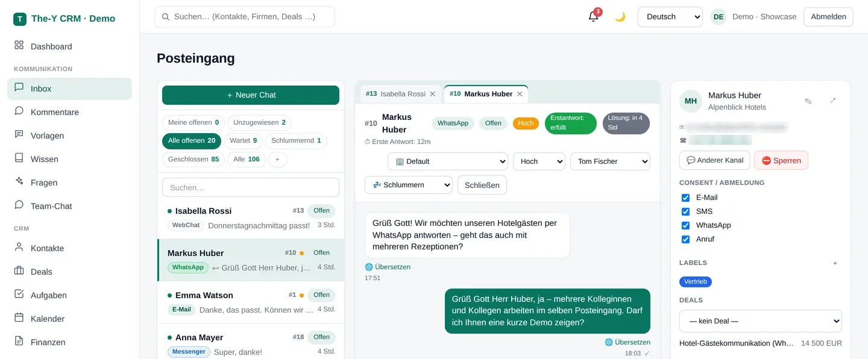The width and height of the screenshot is (868, 359).
Task: Add a filter with the plus chip
Action: click(278, 160)
